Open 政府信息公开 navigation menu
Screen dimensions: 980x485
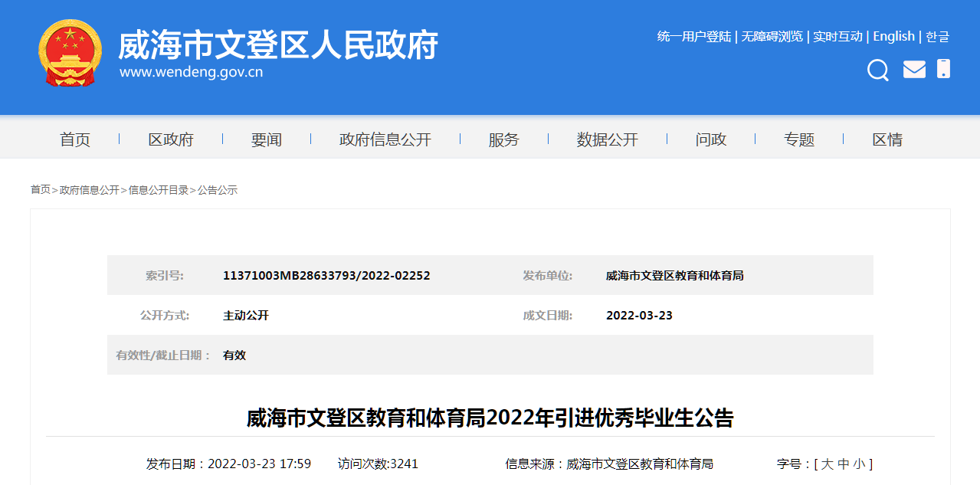pyautogui.click(x=385, y=139)
